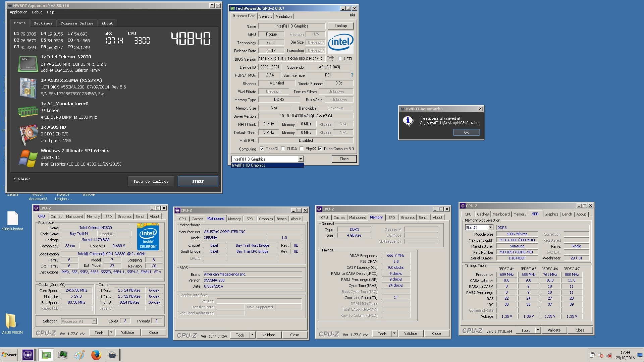Open the Windows Start button

coord(9,355)
